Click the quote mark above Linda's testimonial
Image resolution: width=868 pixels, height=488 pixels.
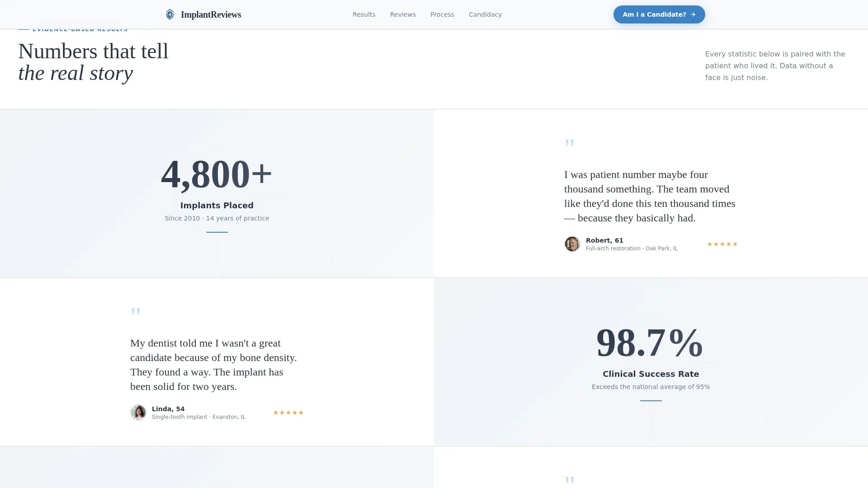136,312
